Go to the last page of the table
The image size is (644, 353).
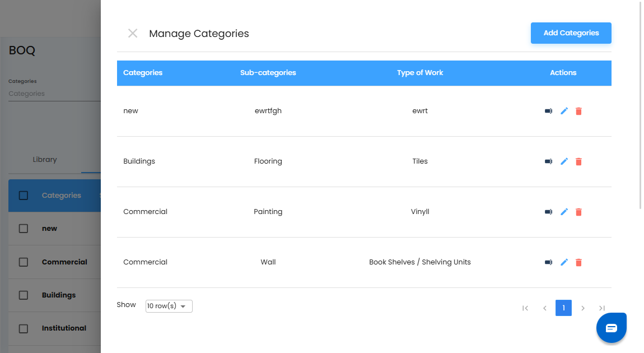pos(602,308)
